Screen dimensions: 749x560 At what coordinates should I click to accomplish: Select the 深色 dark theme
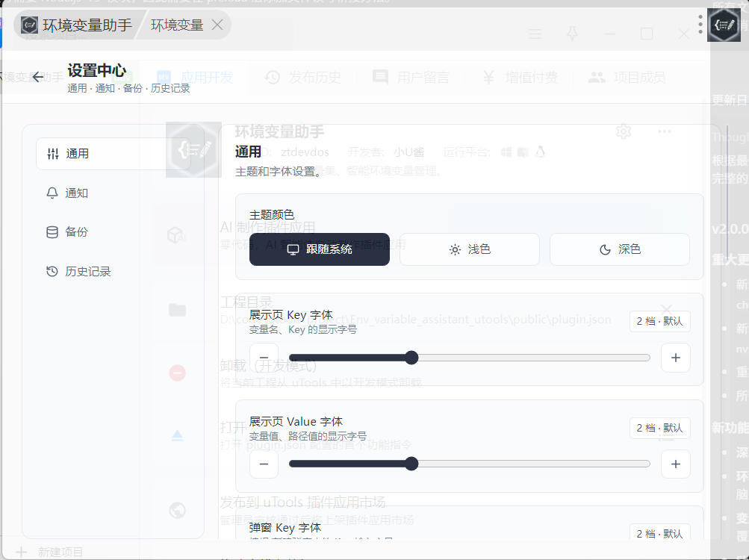[620, 249]
